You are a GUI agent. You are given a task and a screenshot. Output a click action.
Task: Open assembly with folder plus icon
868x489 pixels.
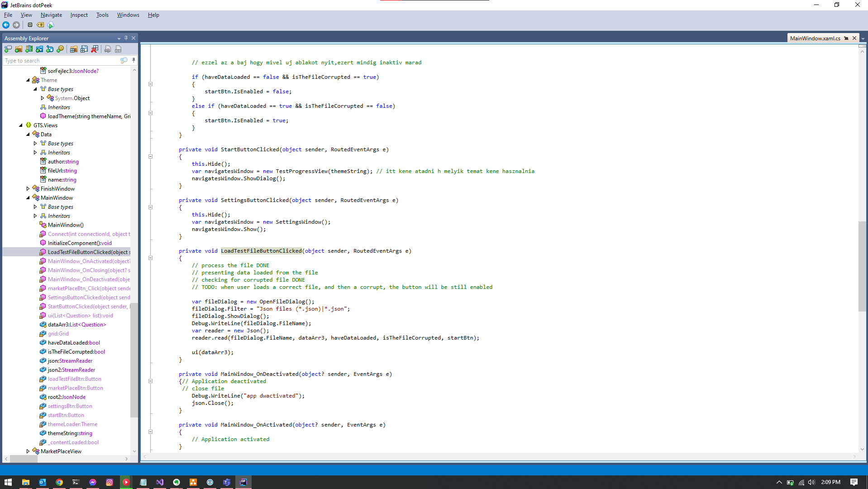(19, 49)
